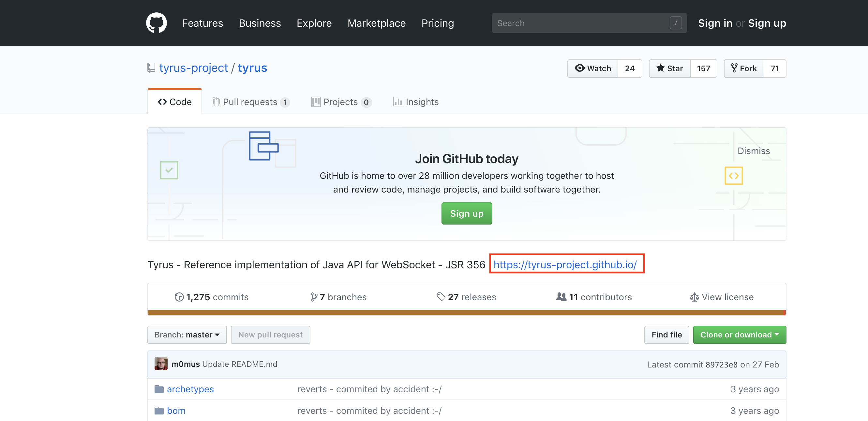View 1,275 commits
The width and height of the screenshot is (868, 421).
click(212, 297)
